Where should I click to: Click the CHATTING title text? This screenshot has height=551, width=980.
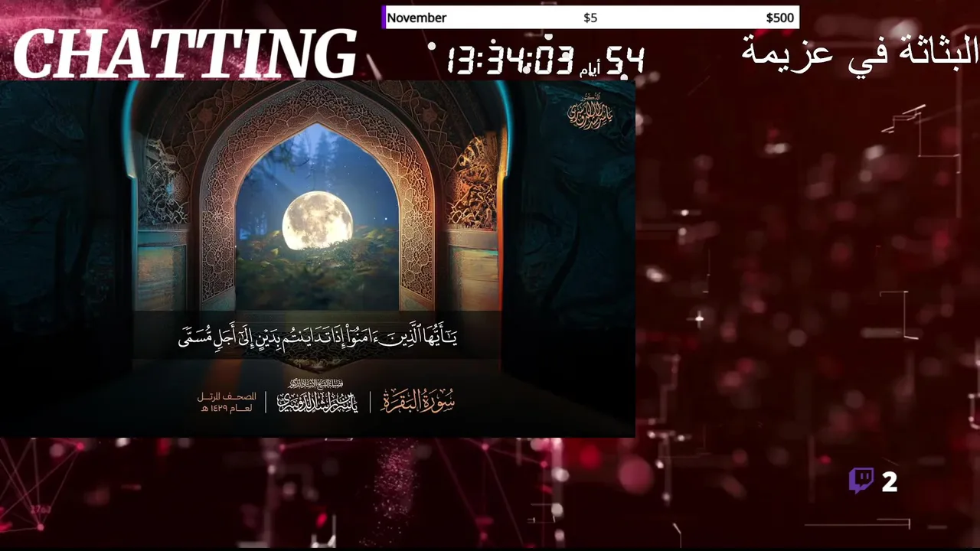[x=185, y=55]
